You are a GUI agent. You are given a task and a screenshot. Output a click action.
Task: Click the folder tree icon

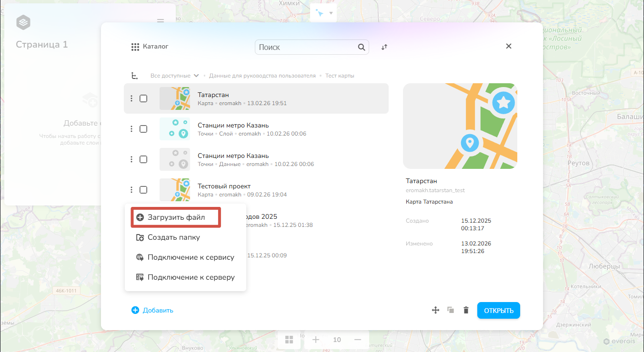[135, 76]
